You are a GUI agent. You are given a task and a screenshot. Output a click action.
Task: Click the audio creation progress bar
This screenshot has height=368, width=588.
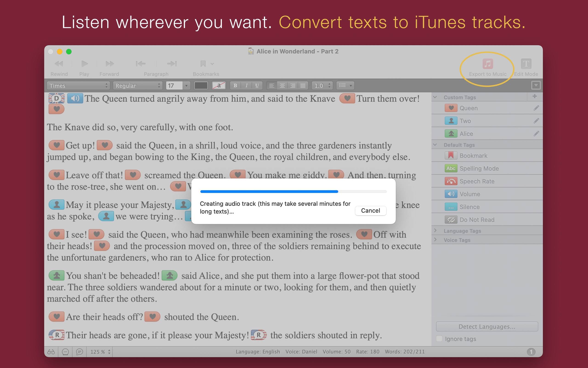(x=293, y=192)
